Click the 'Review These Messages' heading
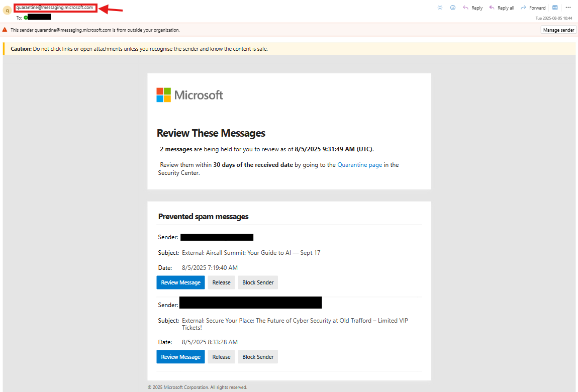This screenshot has width=578, height=392. pyautogui.click(x=211, y=133)
